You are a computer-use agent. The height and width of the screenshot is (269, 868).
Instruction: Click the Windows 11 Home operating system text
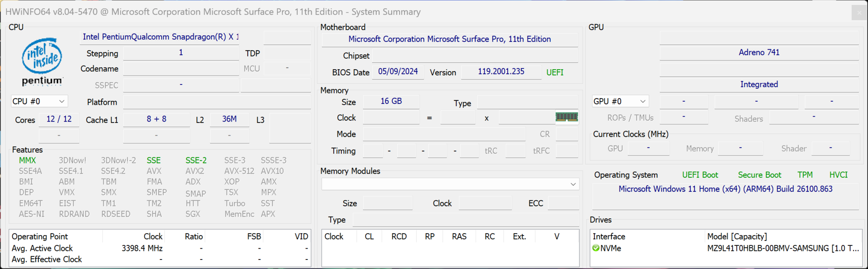click(725, 189)
